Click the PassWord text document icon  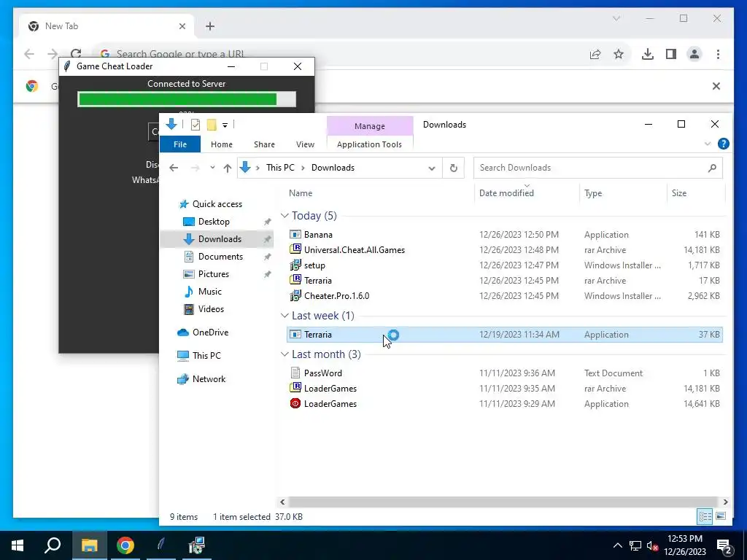[295, 373]
